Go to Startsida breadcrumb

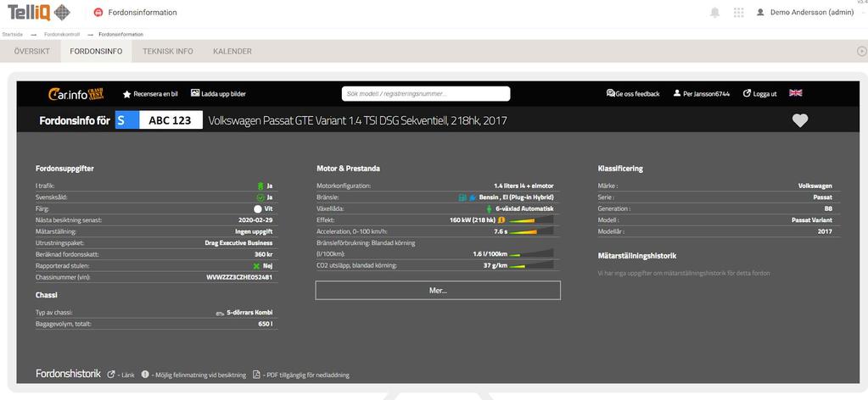point(13,34)
